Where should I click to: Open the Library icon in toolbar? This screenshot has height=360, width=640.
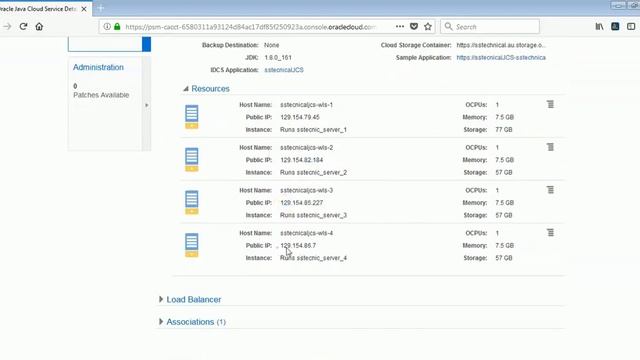tap(599, 27)
